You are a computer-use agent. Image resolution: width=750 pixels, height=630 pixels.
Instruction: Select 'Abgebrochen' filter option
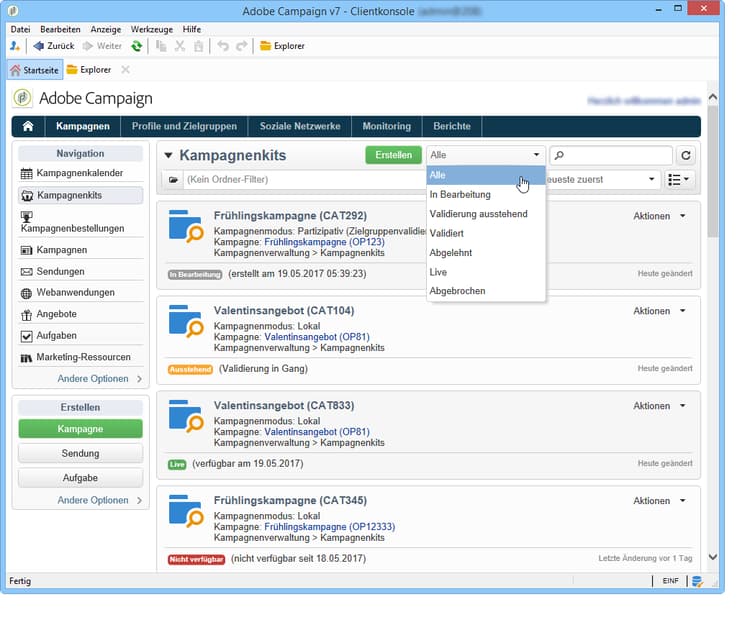pos(485,291)
